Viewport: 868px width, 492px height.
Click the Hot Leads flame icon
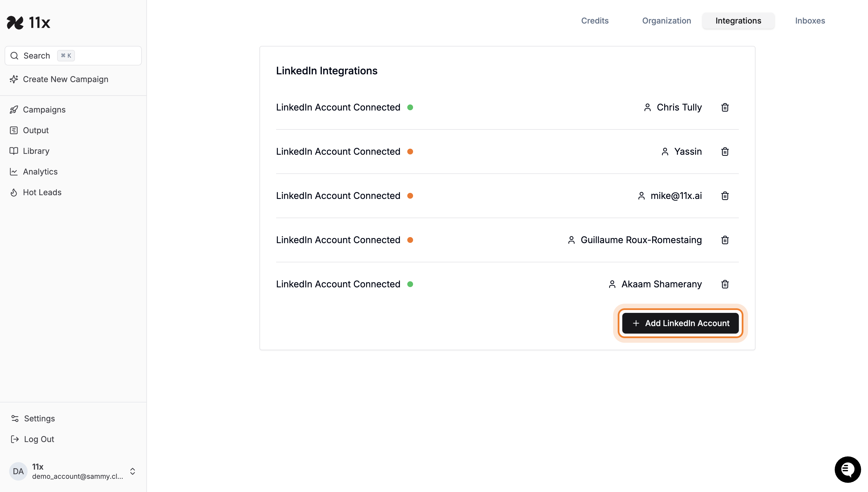pyautogui.click(x=14, y=192)
